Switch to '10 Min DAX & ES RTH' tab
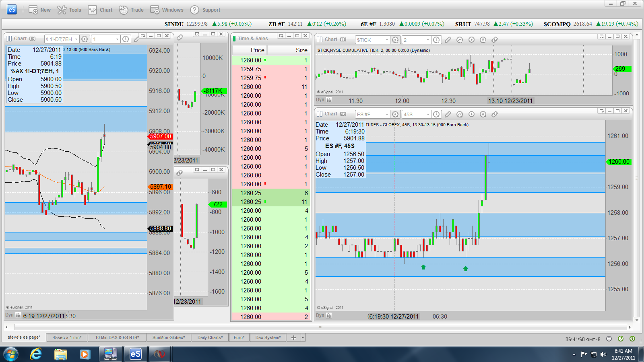Viewport: 644px width, 362px height. (117, 337)
